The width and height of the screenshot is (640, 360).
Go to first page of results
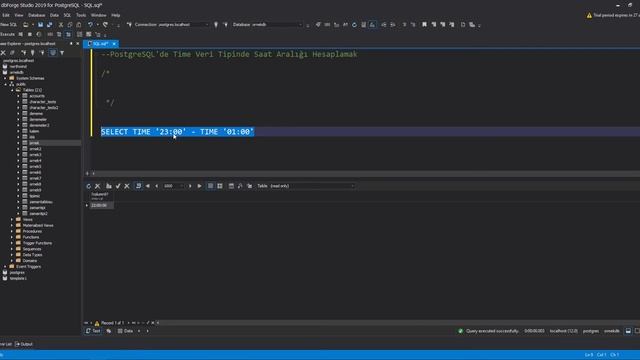[148, 186]
